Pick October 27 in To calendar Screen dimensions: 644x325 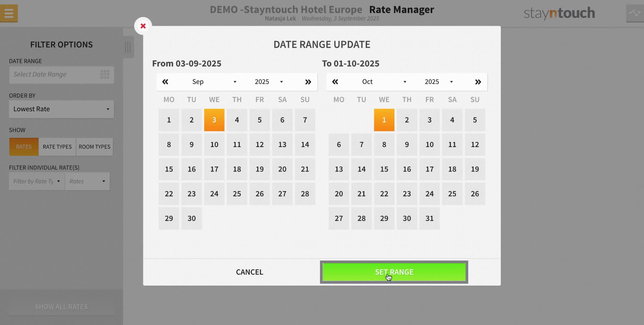point(339,218)
